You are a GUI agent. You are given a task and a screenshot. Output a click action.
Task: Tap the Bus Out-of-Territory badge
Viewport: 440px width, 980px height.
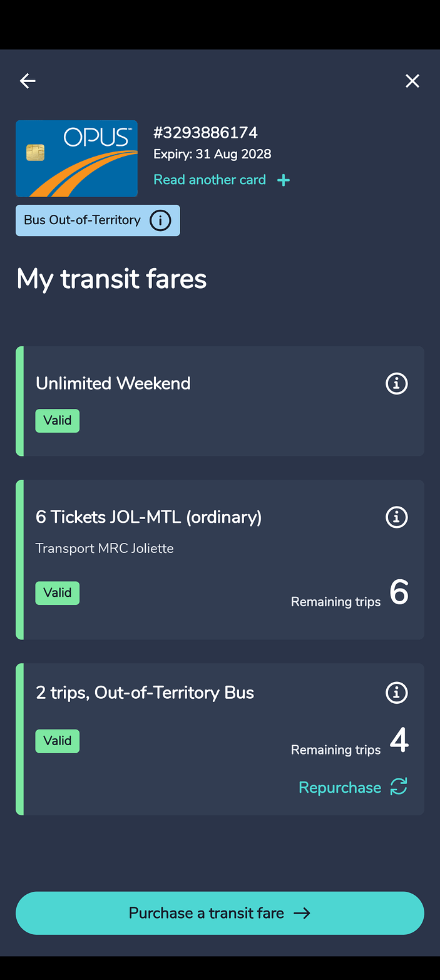(x=98, y=220)
